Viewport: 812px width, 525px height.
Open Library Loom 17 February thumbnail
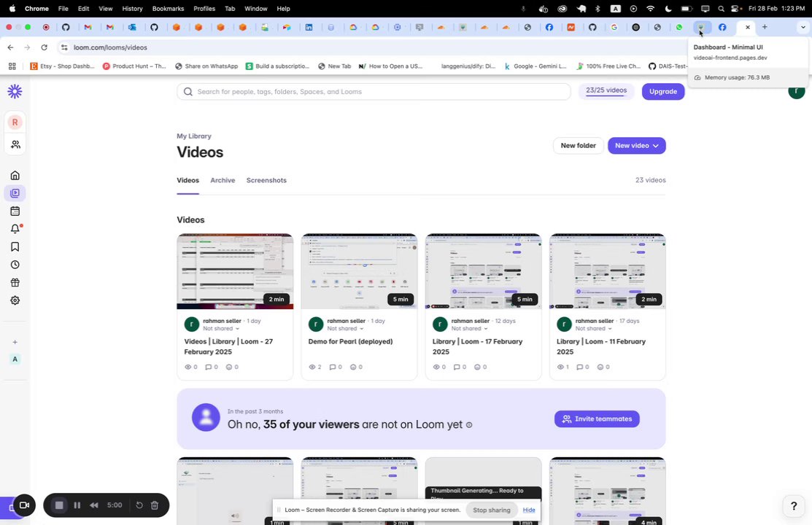[x=483, y=271]
